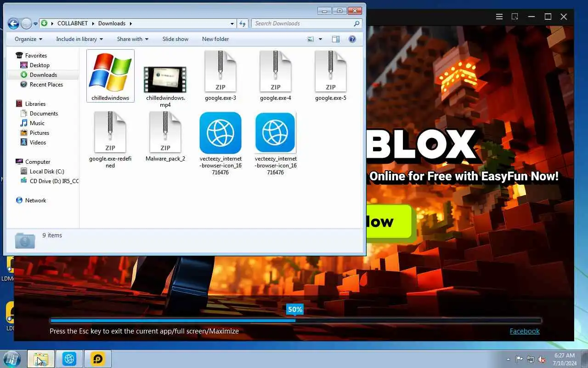
Task: Open the Windows Start menu
Action: [12, 359]
